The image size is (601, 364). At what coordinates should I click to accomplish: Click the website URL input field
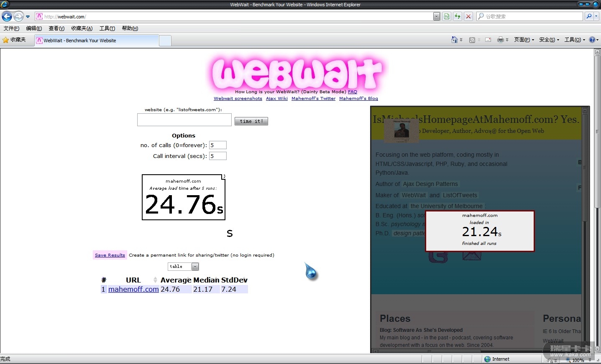tap(184, 120)
